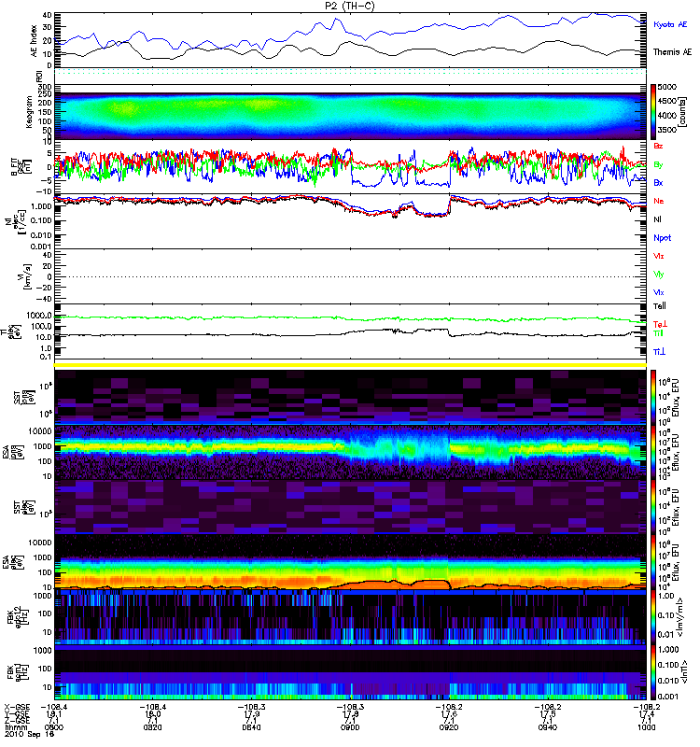Click the 5000 tick on Keogram color bar
The height and width of the screenshot is (747, 700).
pyautogui.click(x=666, y=87)
